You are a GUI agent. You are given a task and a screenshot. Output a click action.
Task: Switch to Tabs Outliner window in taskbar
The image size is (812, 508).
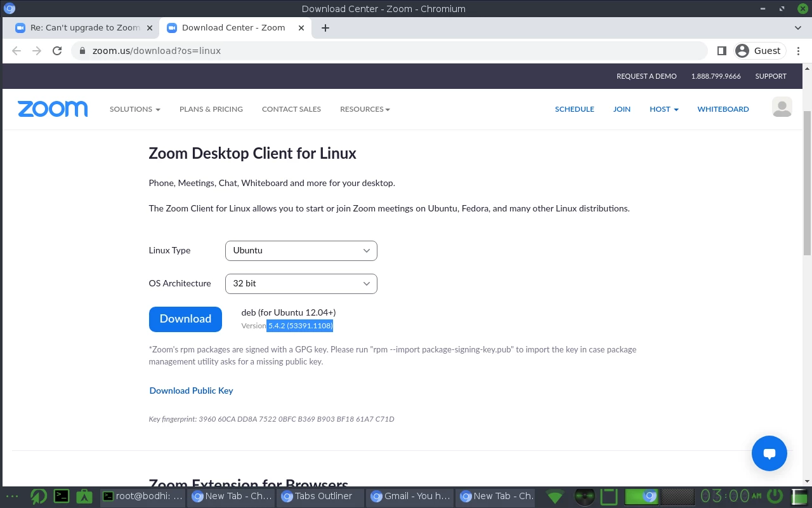pyautogui.click(x=322, y=497)
